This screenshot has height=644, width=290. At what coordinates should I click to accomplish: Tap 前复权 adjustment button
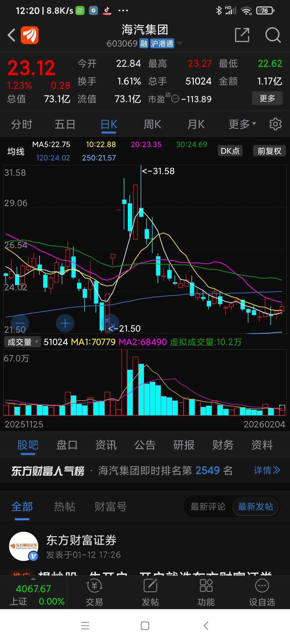269,151
